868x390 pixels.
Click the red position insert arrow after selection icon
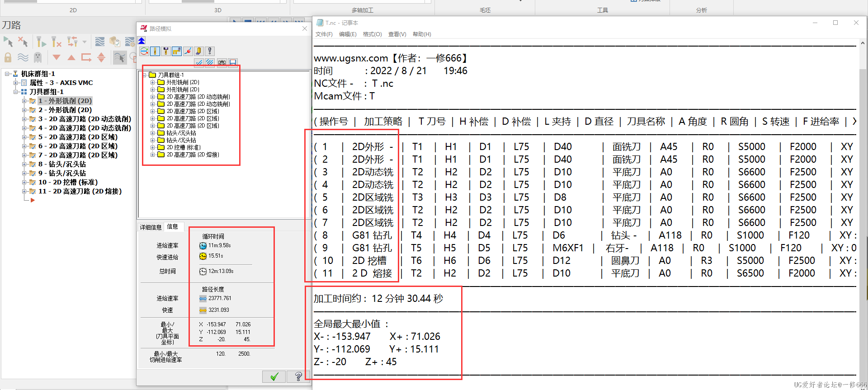(86, 57)
